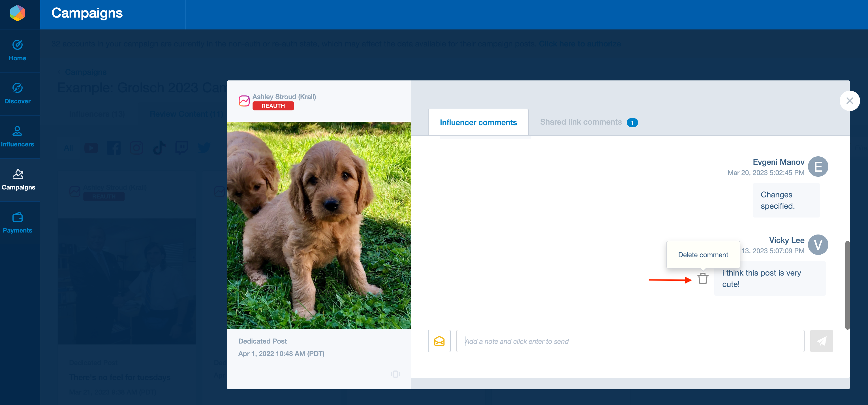
Task: Send the note with the paper plane button
Action: 821,341
